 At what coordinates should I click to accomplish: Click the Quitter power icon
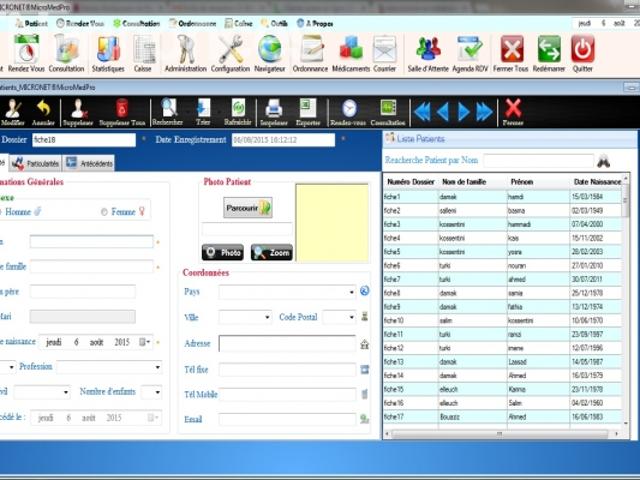pos(583,53)
